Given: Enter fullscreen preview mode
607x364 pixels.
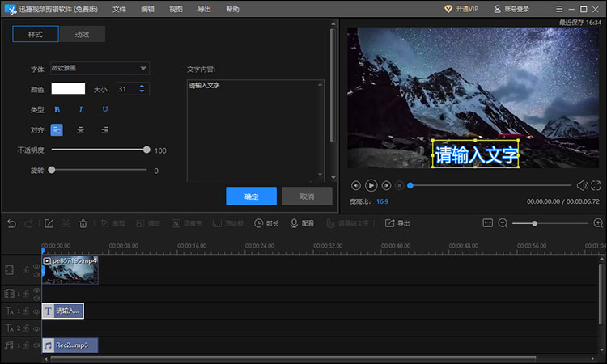Looking at the screenshot, I should pyautogui.click(x=596, y=186).
